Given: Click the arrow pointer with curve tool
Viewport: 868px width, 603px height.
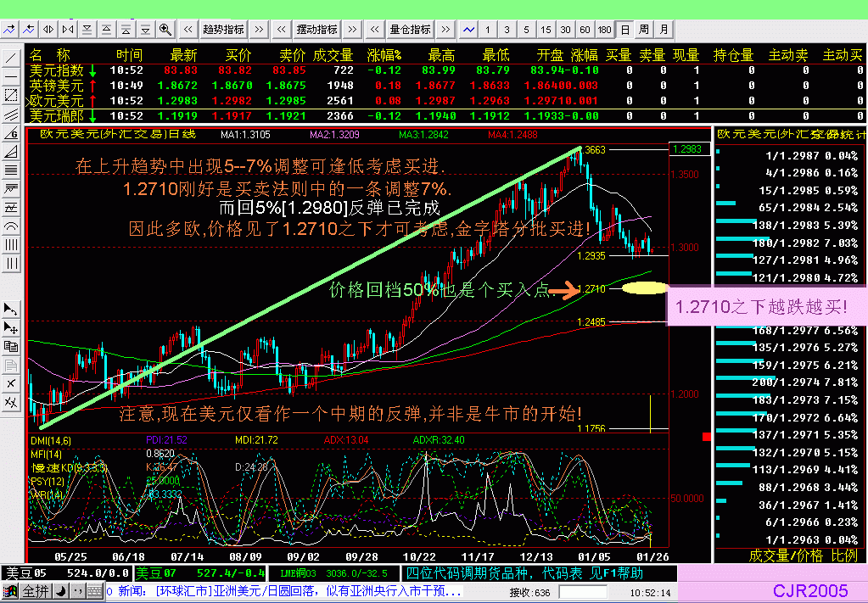Looking at the screenshot, I should click(10, 310).
